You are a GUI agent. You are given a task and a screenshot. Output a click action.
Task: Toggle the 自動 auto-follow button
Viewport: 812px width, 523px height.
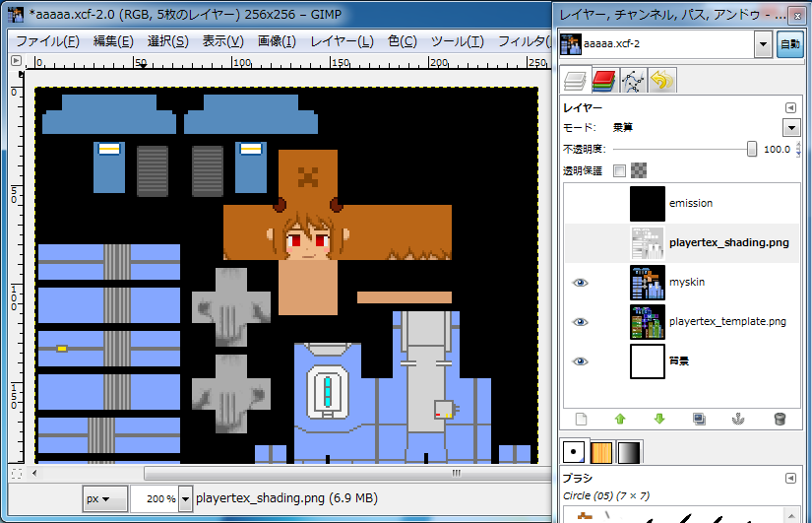(x=789, y=44)
